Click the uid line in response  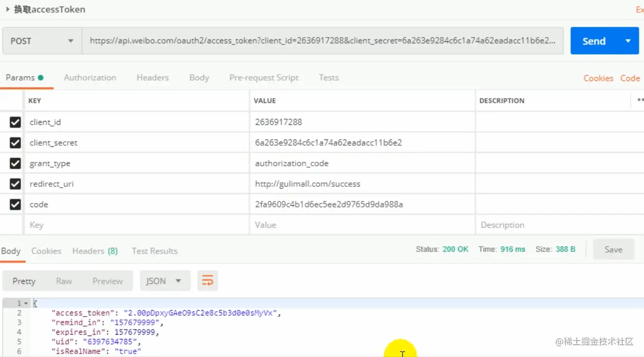(x=96, y=341)
